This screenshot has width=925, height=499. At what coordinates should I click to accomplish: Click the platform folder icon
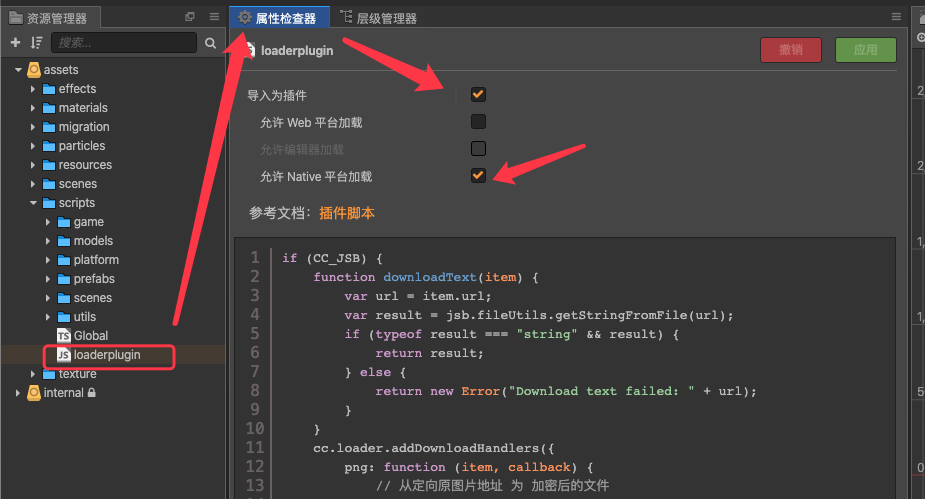64,260
